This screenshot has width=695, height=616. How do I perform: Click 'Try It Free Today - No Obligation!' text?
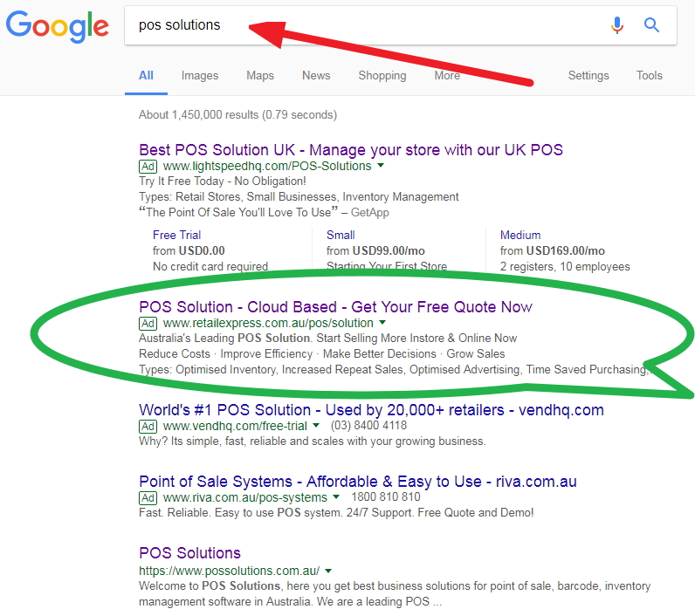222,181
